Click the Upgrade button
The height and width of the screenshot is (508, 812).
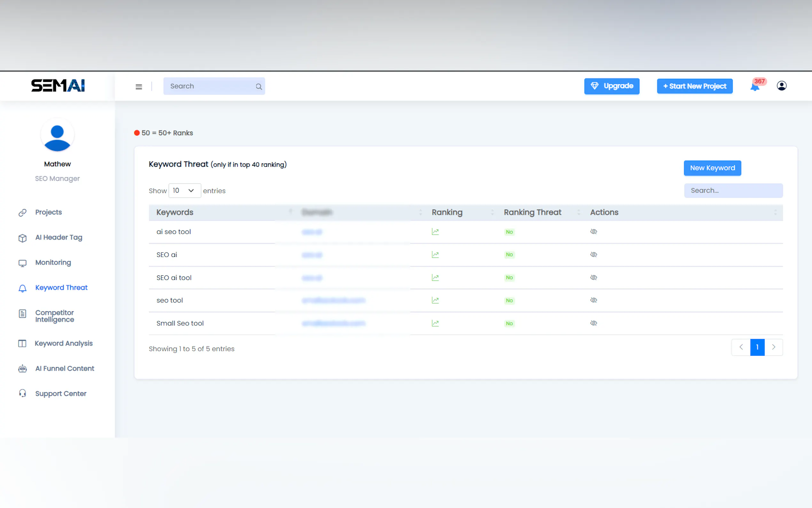click(612, 86)
